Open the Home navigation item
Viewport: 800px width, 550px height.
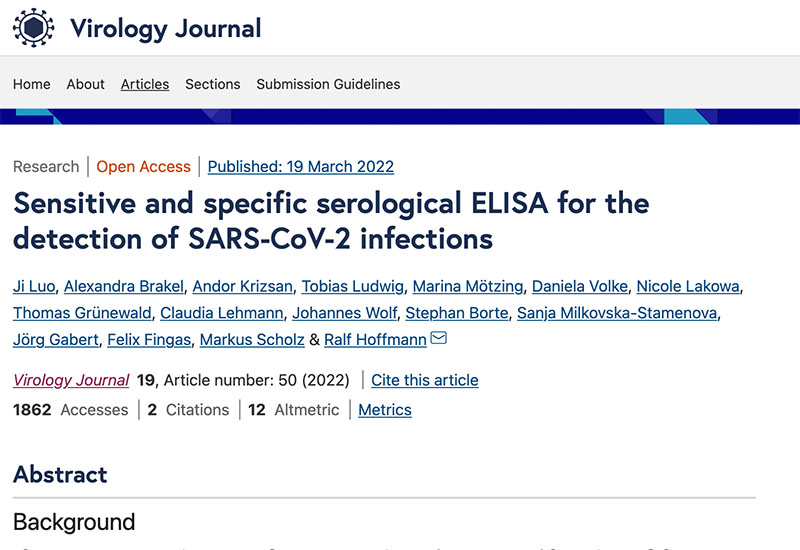click(32, 84)
